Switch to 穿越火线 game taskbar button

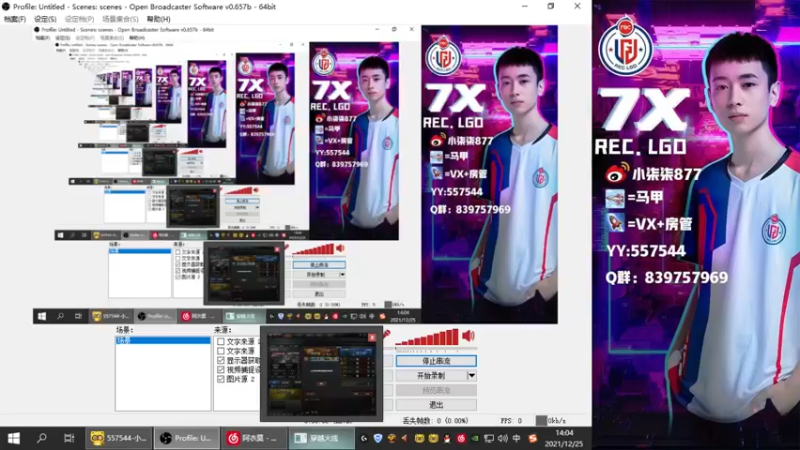point(322,438)
